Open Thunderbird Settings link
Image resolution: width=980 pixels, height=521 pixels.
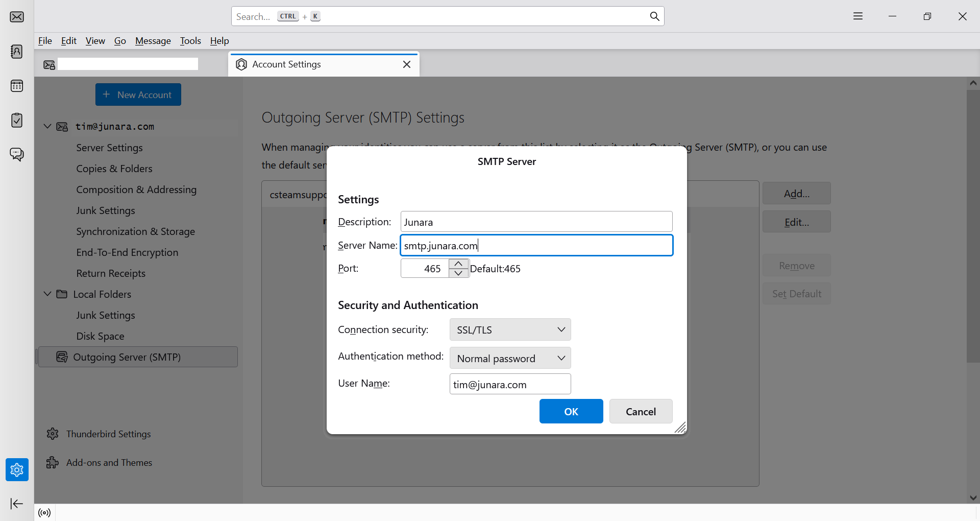tap(108, 434)
